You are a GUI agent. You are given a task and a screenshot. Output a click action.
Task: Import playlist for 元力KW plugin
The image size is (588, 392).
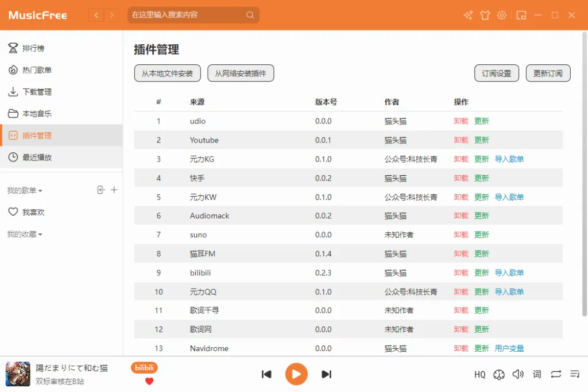point(509,197)
